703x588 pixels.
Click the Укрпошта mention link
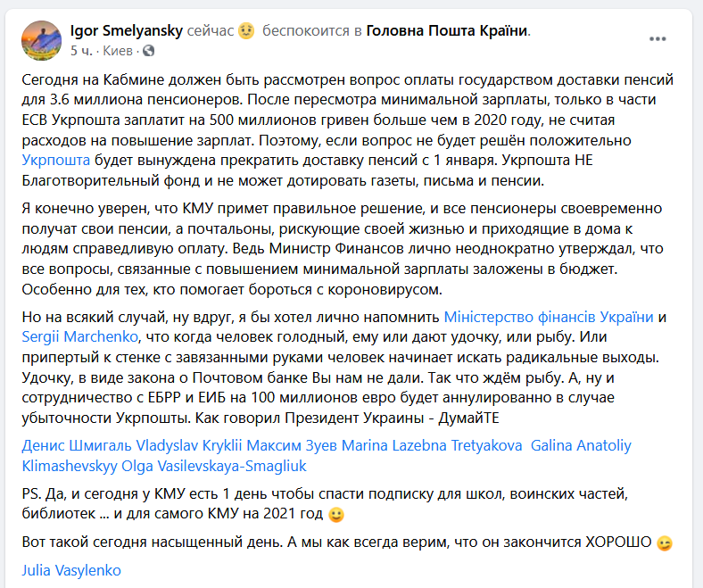point(56,160)
